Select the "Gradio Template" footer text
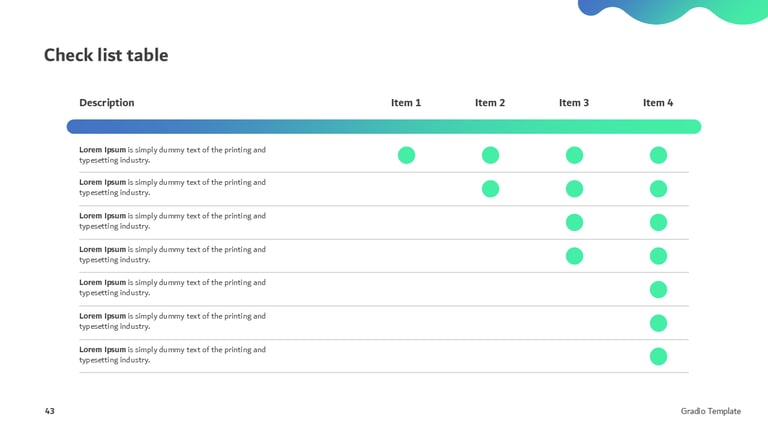768x432 pixels. (711, 411)
